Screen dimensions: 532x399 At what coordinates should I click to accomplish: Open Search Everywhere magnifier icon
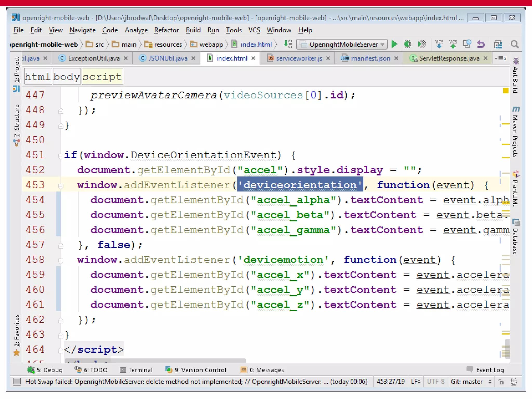click(514, 44)
